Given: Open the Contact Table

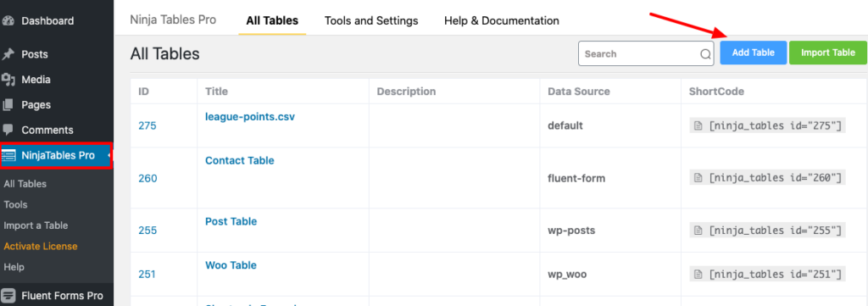Looking at the screenshot, I should [240, 161].
